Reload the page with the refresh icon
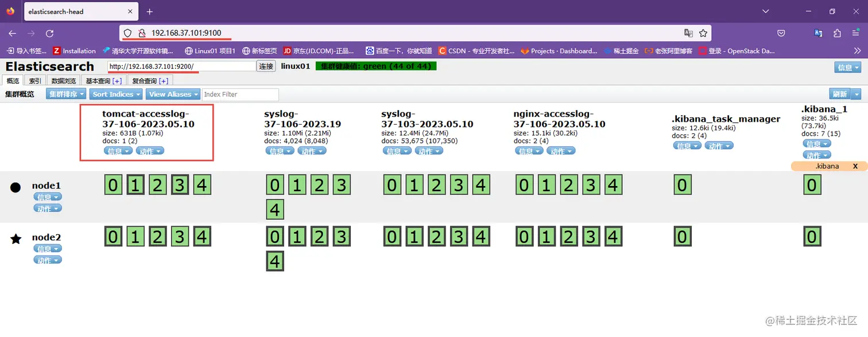 [x=50, y=33]
